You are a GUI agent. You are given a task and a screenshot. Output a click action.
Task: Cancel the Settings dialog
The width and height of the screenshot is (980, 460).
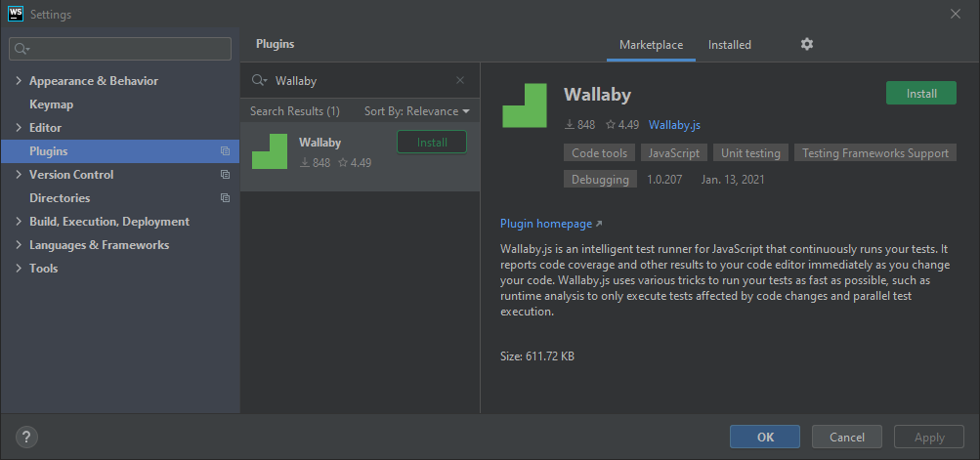(847, 437)
